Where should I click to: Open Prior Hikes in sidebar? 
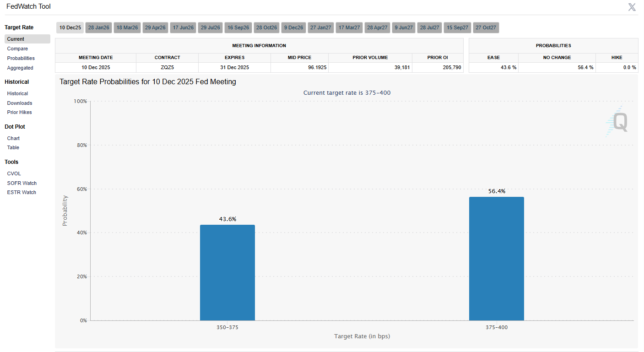[19, 112]
